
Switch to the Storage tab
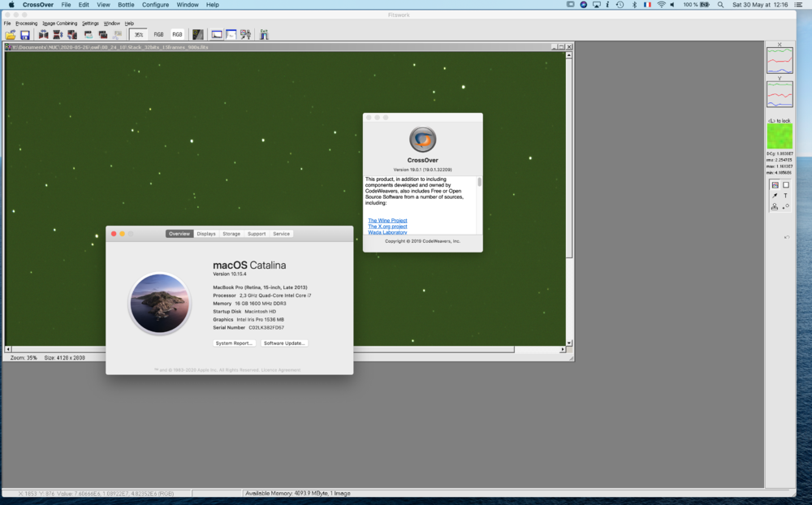pyautogui.click(x=231, y=234)
